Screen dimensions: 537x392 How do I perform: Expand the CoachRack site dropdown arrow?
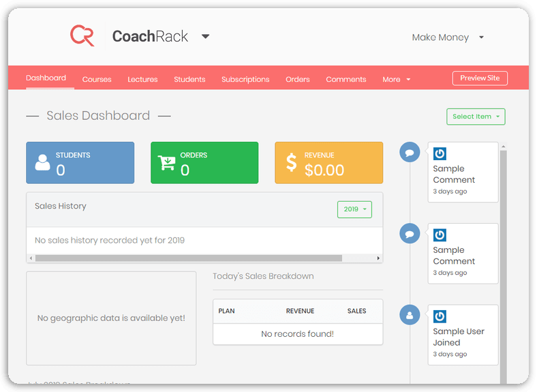206,36
